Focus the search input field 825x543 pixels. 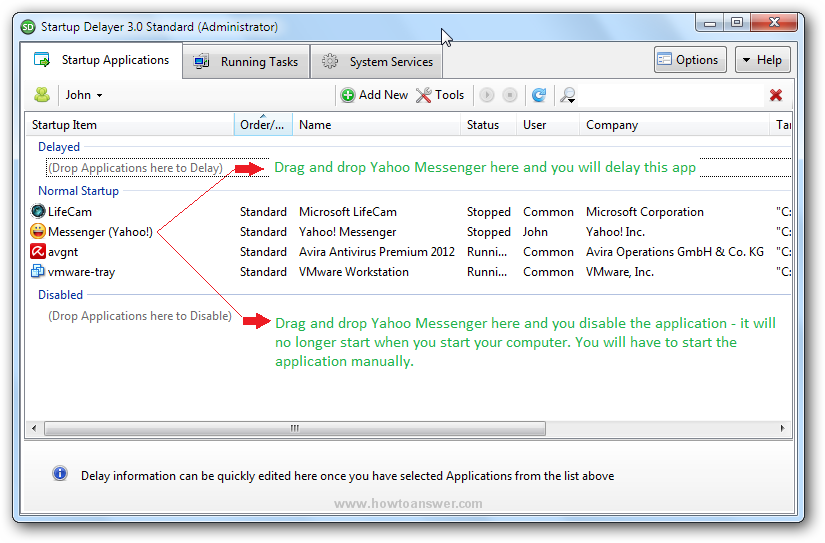click(671, 95)
